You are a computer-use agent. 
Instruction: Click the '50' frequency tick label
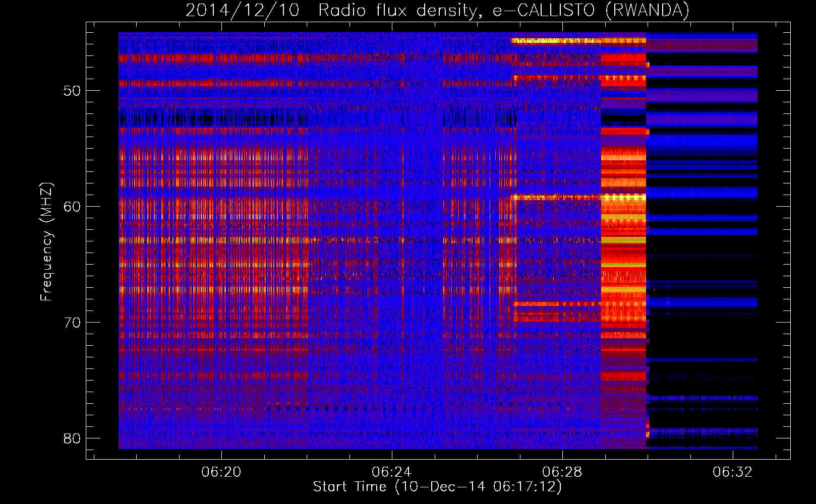(x=72, y=91)
